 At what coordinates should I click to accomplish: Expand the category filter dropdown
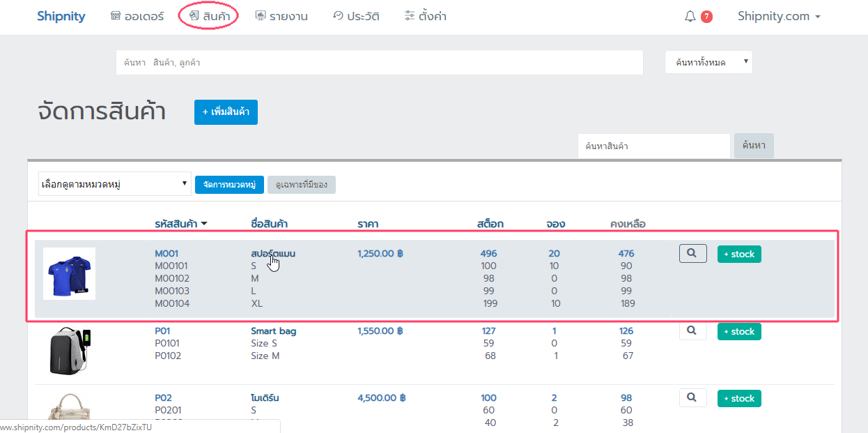(x=114, y=184)
